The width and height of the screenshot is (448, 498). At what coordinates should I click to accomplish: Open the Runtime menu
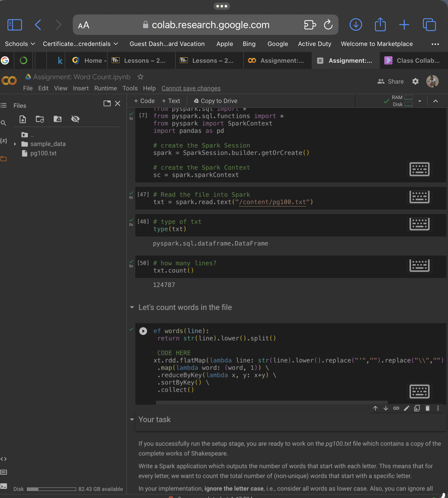[105, 88]
